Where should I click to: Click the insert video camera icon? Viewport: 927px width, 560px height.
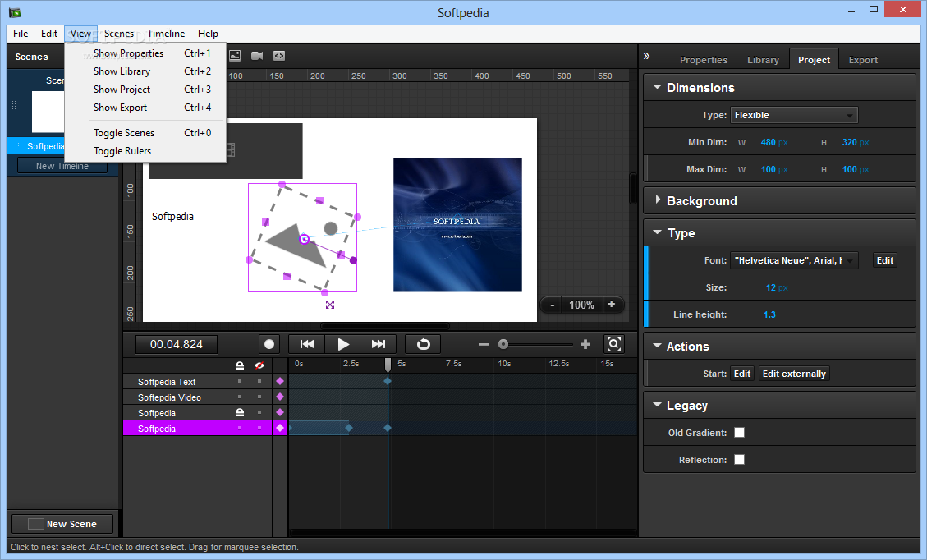257,56
